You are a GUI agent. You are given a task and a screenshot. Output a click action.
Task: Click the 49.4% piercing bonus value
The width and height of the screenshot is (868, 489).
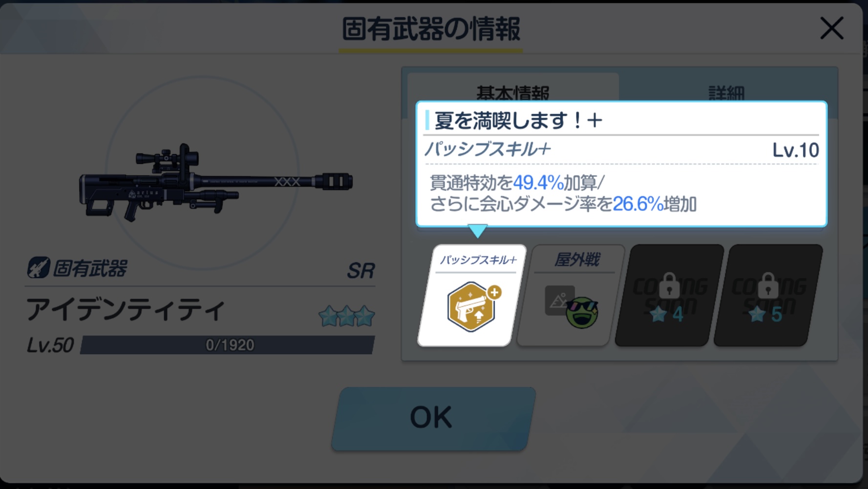tap(538, 183)
